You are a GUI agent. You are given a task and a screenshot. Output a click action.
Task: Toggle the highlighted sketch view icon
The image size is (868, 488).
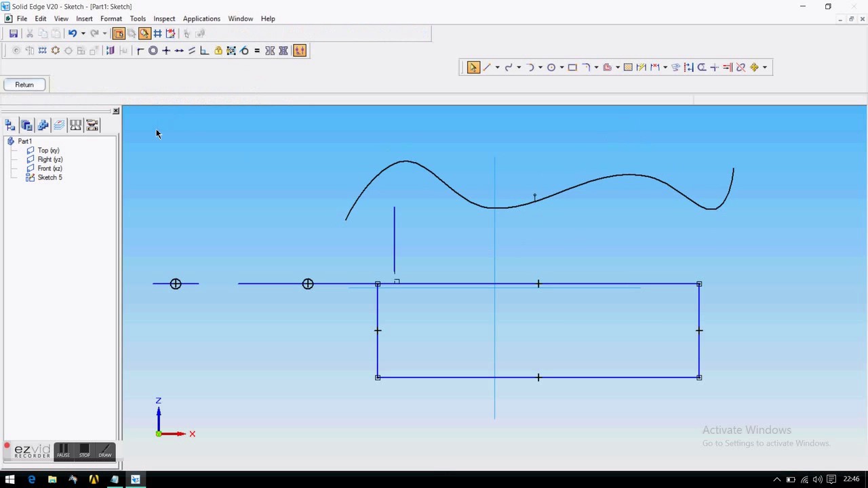click(x=119, y=33)
